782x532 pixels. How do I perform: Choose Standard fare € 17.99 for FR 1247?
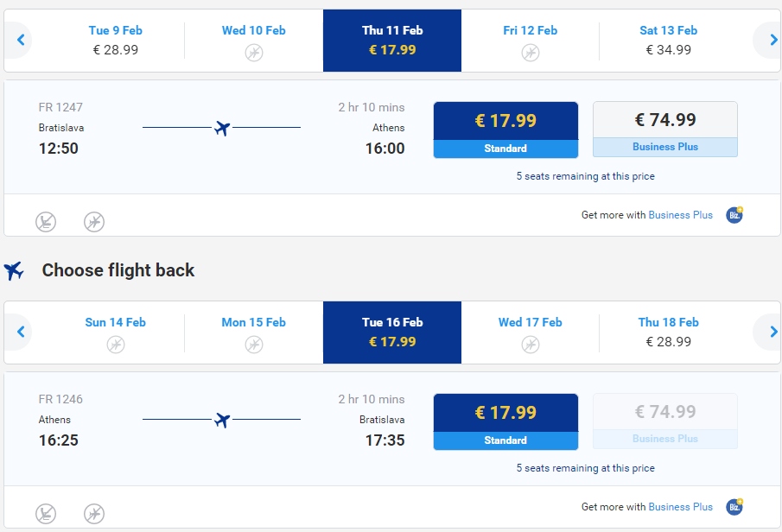[505, 130]
